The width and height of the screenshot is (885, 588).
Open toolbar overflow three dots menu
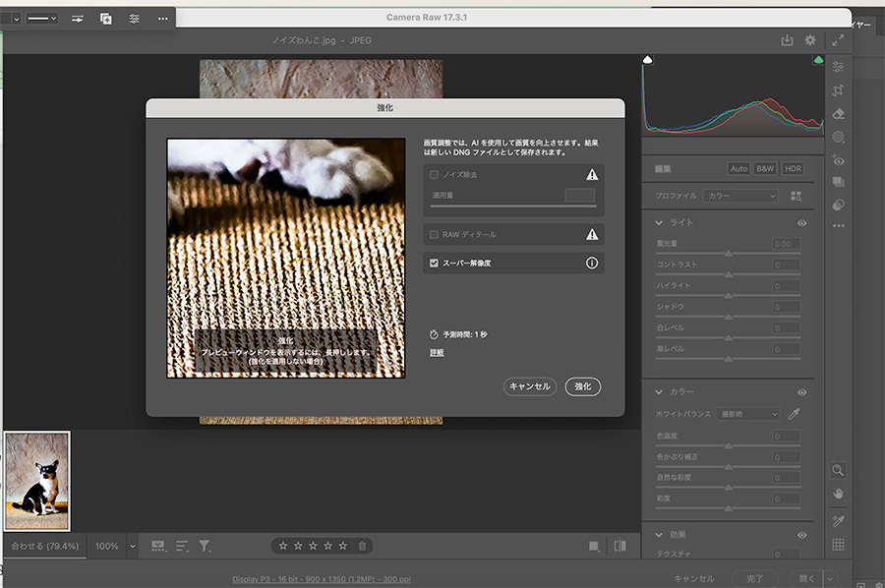[x=162, y=19]
